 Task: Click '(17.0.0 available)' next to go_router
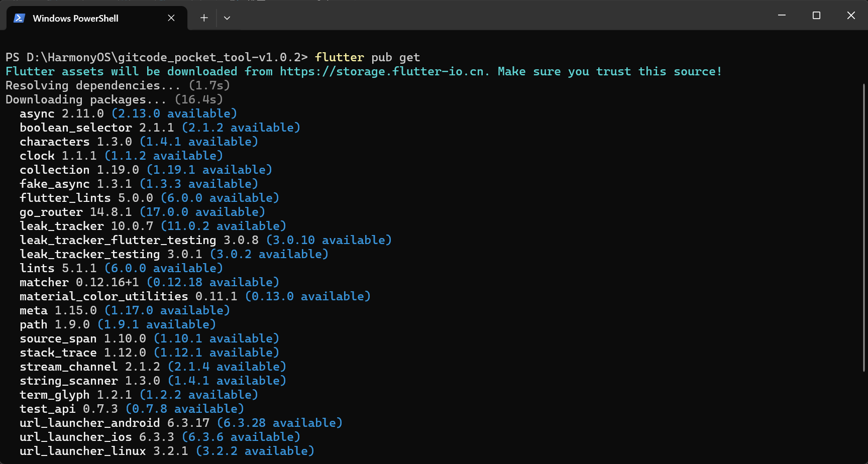[202, 212]
